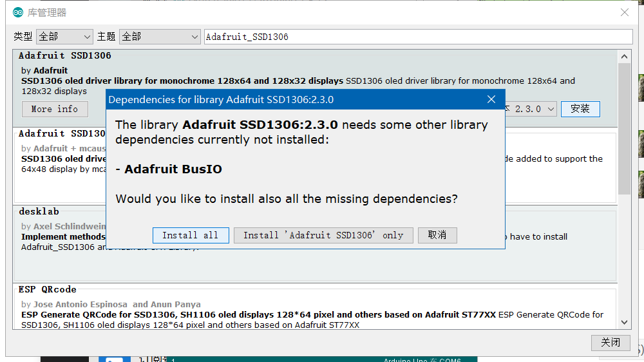
Task: Click the library list scrollbar thumb
Action: click(x=624, y=128)
